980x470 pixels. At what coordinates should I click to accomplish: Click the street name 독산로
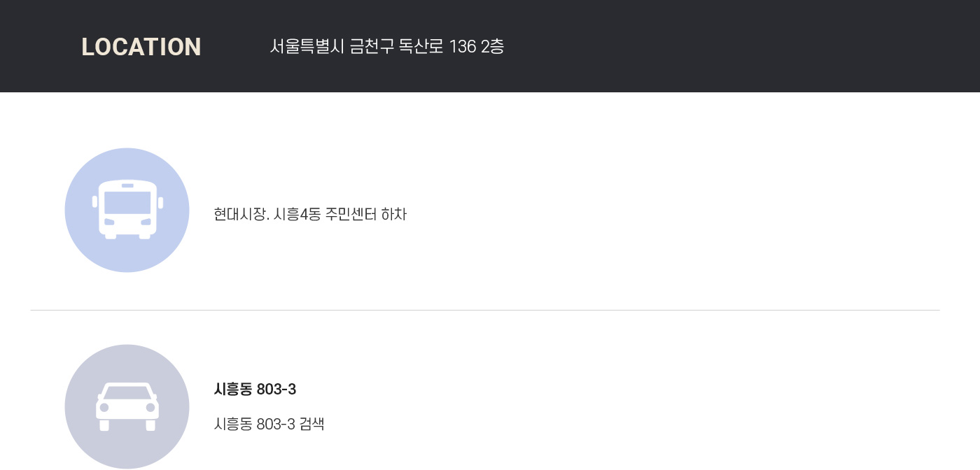coord(421,47)
